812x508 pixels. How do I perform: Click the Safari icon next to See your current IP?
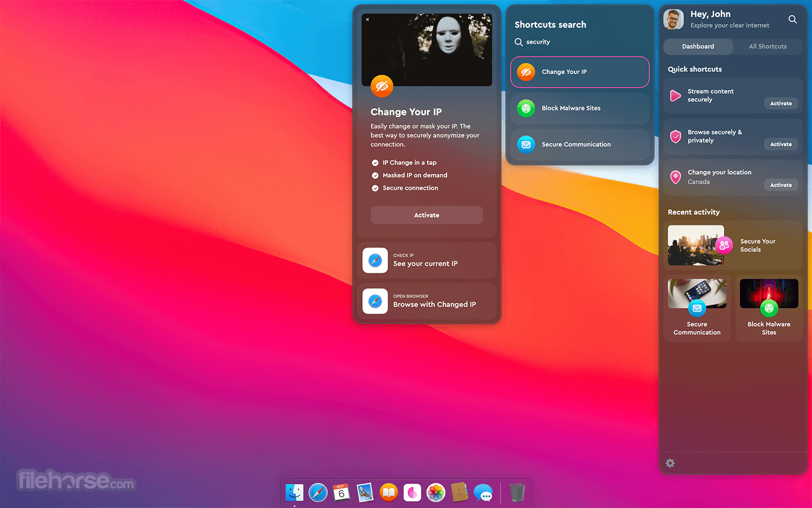[375, 260]
